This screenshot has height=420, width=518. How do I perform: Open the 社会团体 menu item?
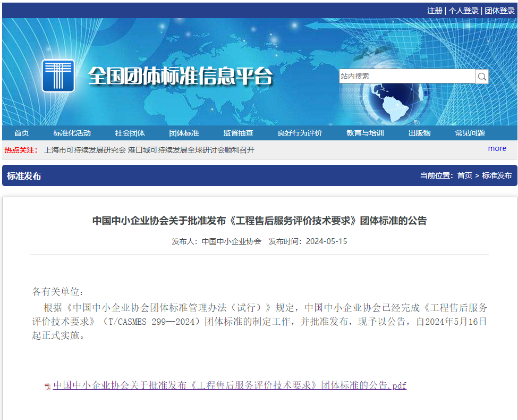tap(130, 133)
